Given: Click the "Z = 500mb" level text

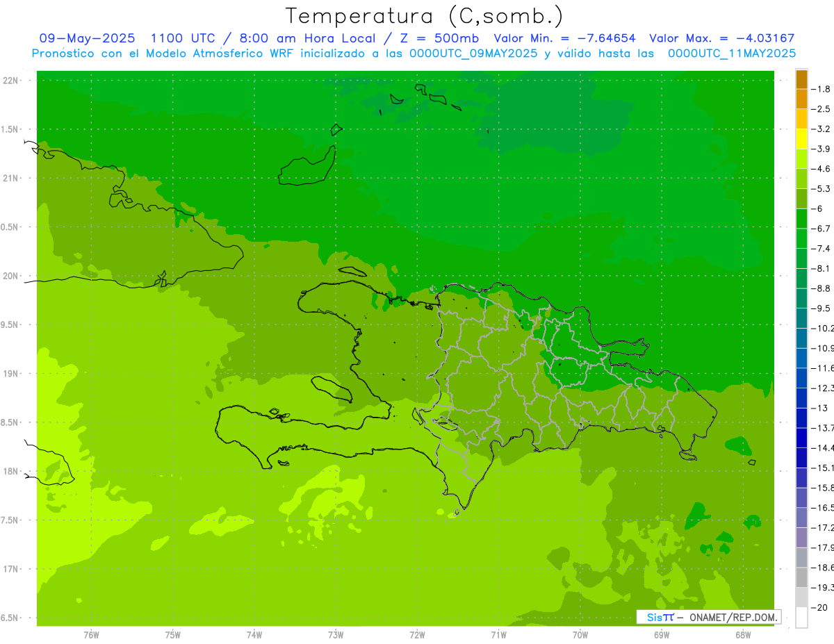Looking at the screenshot, I should tap(439, 38).
